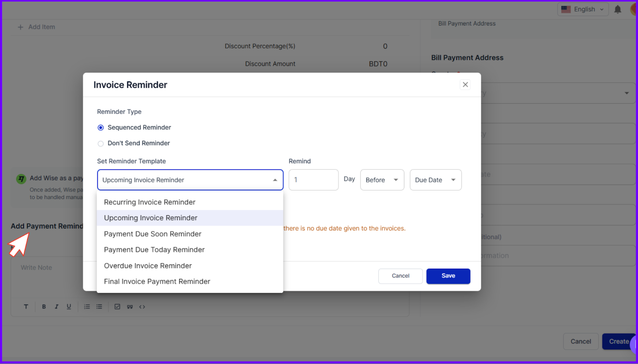Image resolution: width=638 pixels, height=364 pixels.
Task: Insert a numbered list in the note
Action: 87,307
